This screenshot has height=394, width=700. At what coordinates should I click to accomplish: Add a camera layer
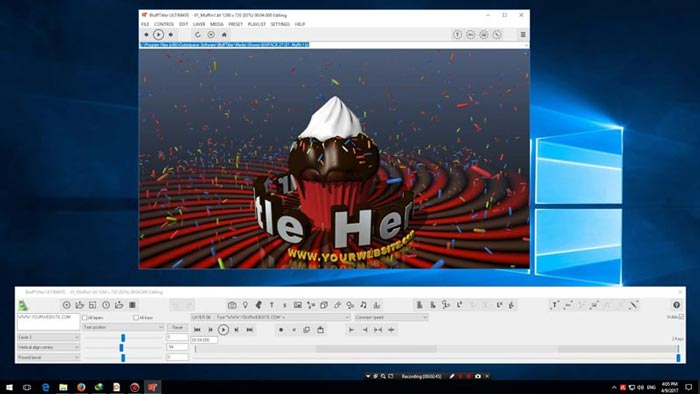[x=232, y=305]
